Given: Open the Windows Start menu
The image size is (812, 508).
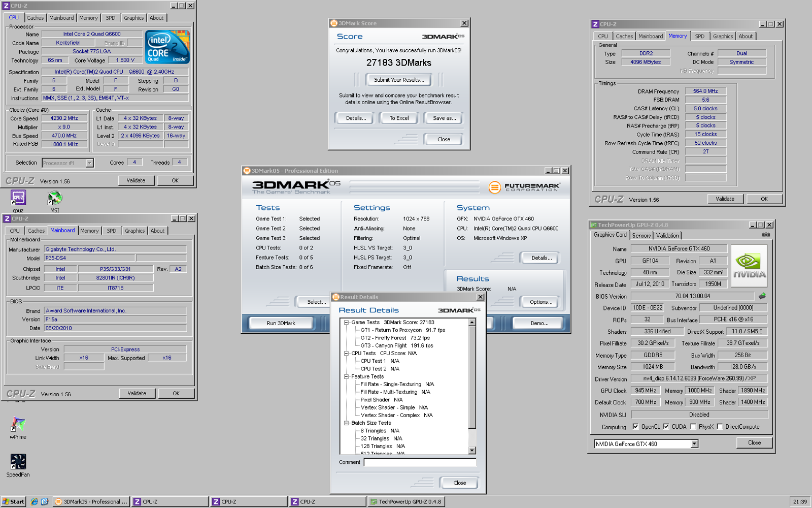Looking at the screenshot, I should pyautogui.click(x=13, y=501).
